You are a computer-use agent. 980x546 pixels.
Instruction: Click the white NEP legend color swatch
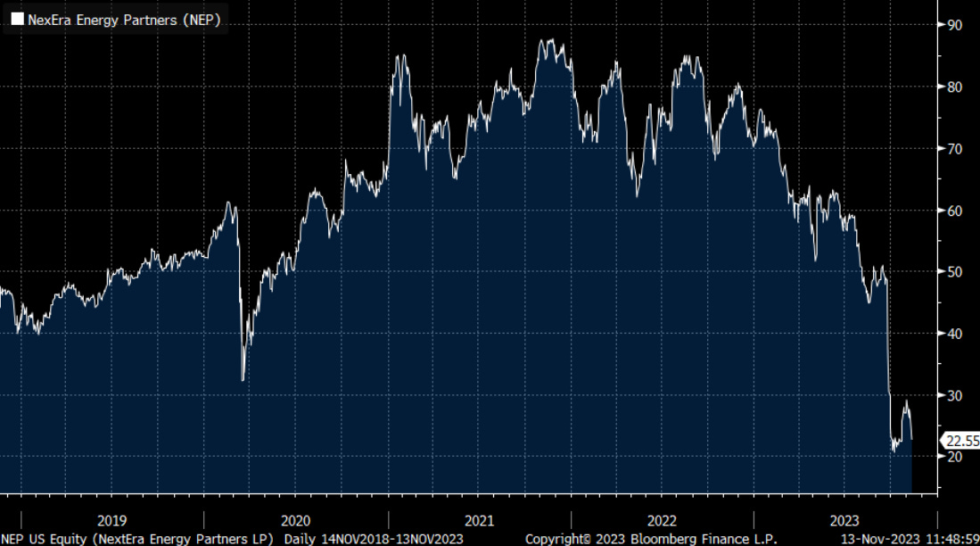18,20
